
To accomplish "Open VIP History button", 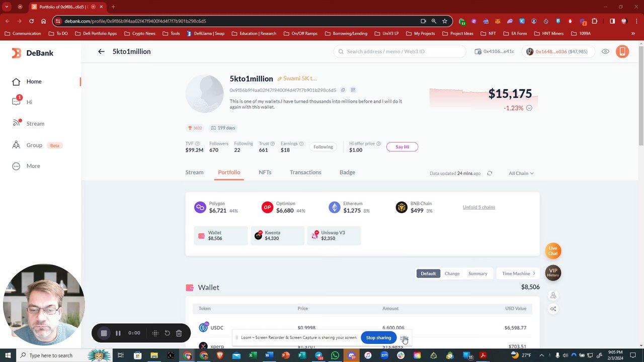I will pos(553,273).
